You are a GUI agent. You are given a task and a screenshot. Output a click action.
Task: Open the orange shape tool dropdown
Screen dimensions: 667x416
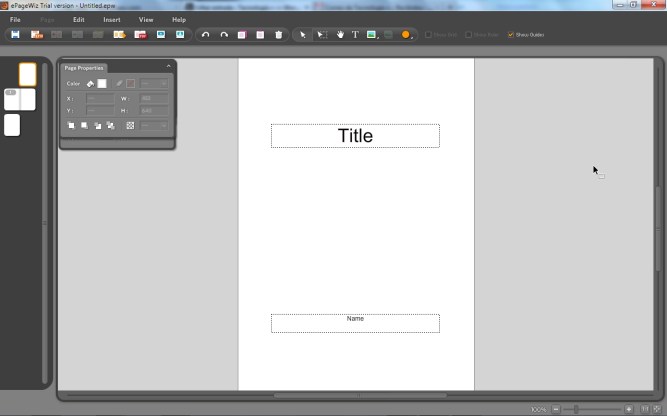click(x=407, y=35)
